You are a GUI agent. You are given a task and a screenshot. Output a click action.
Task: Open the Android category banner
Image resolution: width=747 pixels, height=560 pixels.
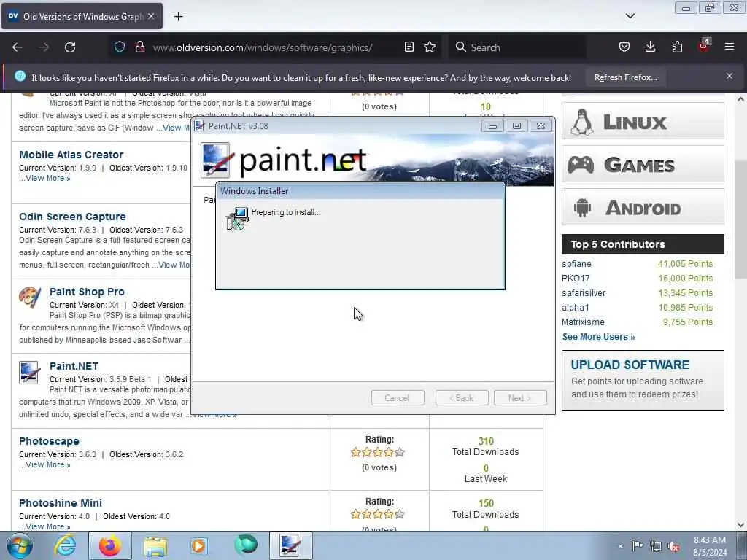coord(643,207)
